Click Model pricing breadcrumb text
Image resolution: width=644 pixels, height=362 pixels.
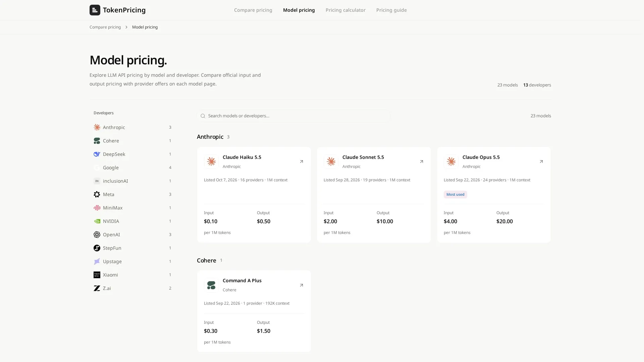(145, 27)
